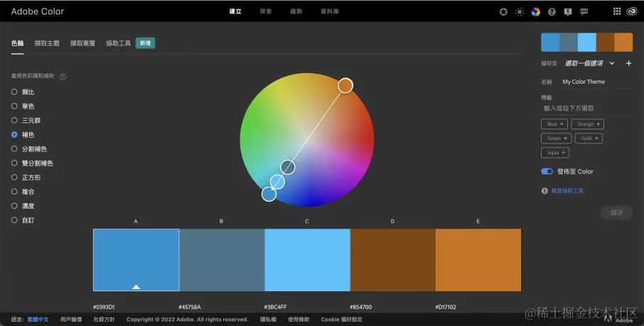Screen dimensions: 644x326
Task: Click the help icon beside 套用色彩調和規則
Action: (63, 77)
